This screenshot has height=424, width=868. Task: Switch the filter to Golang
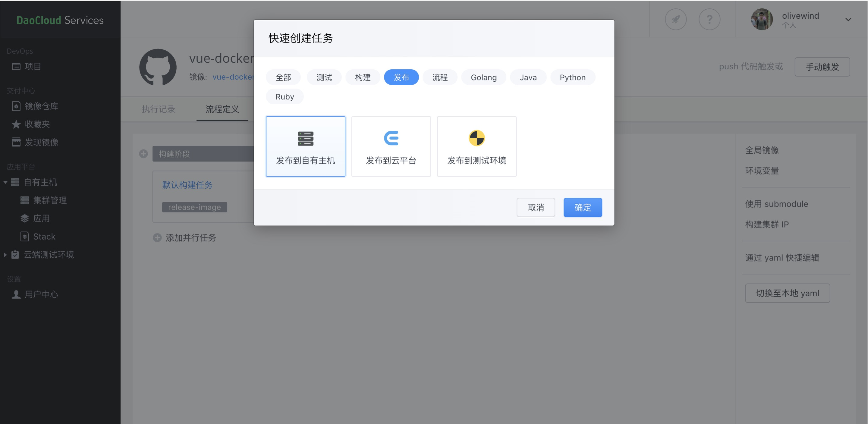[483, 77]
